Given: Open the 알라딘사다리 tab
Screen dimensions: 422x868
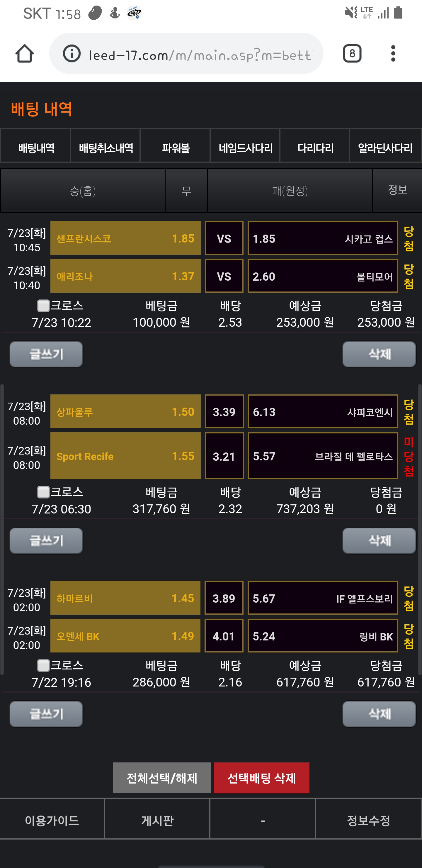Looking at the screenshot, I should [x=385, y=148].
